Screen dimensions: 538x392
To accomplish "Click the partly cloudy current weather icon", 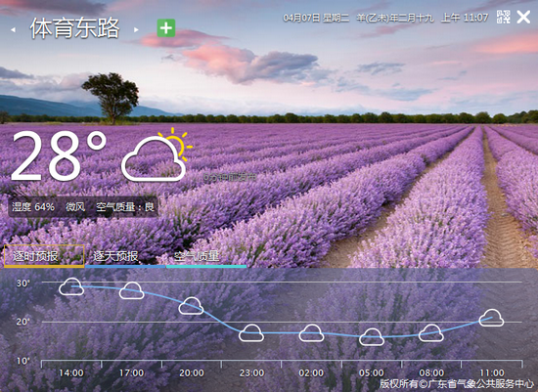I will (x=157, y=155).
